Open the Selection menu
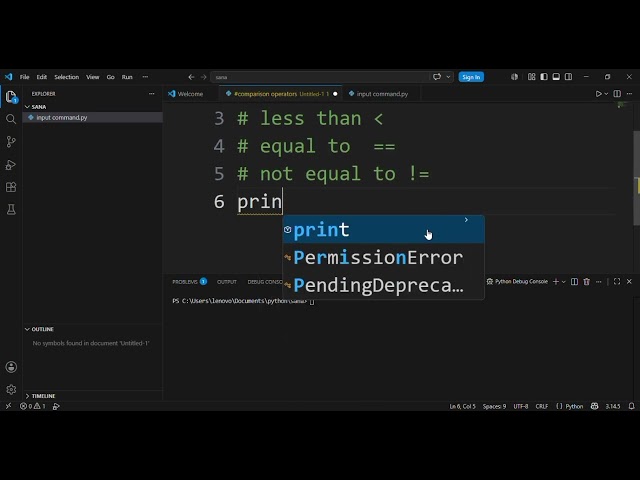 [67, 77]
